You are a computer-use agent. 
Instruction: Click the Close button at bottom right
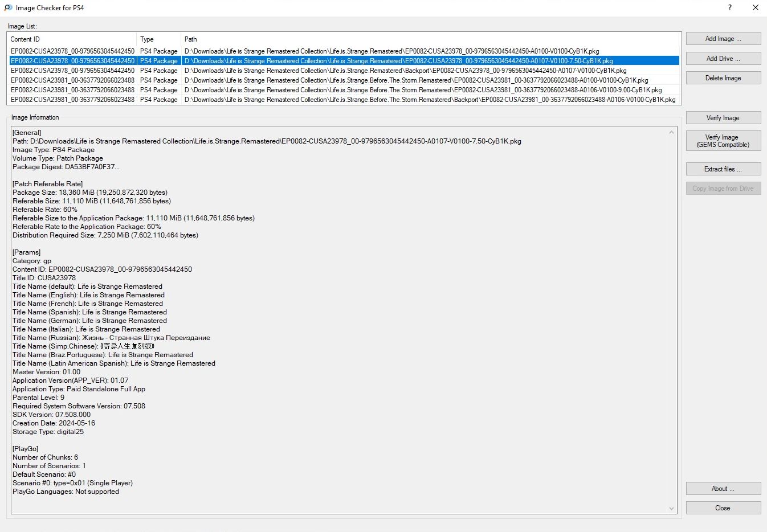point(723,508)
